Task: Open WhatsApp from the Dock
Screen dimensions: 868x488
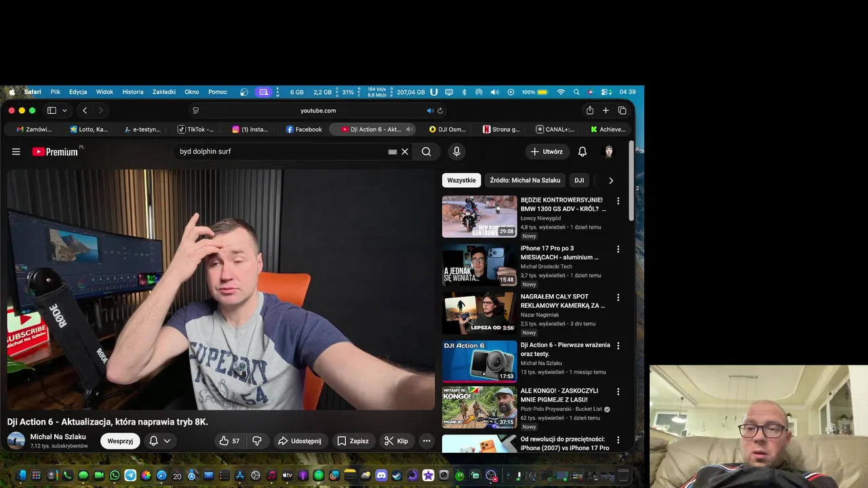Action: coord(115,476)
